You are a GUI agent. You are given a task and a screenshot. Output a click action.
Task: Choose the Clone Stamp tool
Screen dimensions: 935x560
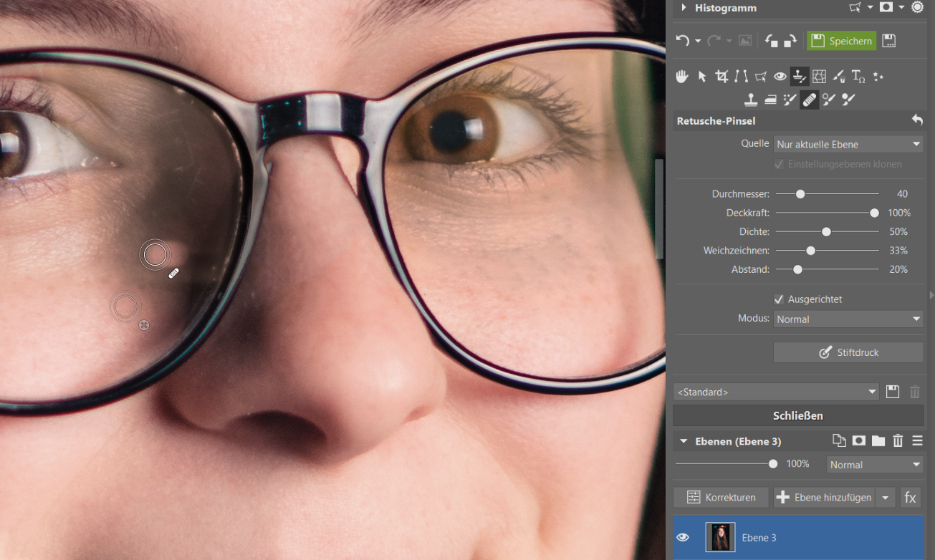tap(751, 100)
